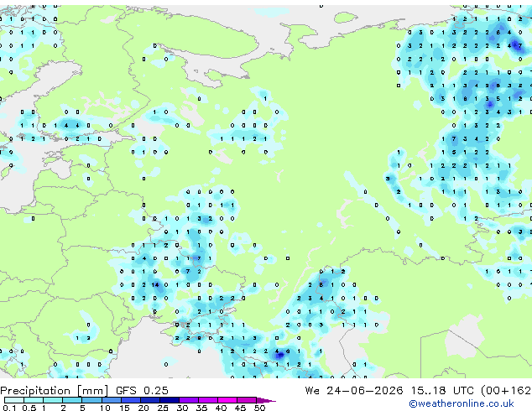The height and width of the screenshot is (411, 532).
Task: Pick the 0.5–1 mm legend swatch
Action: point(34,400)
